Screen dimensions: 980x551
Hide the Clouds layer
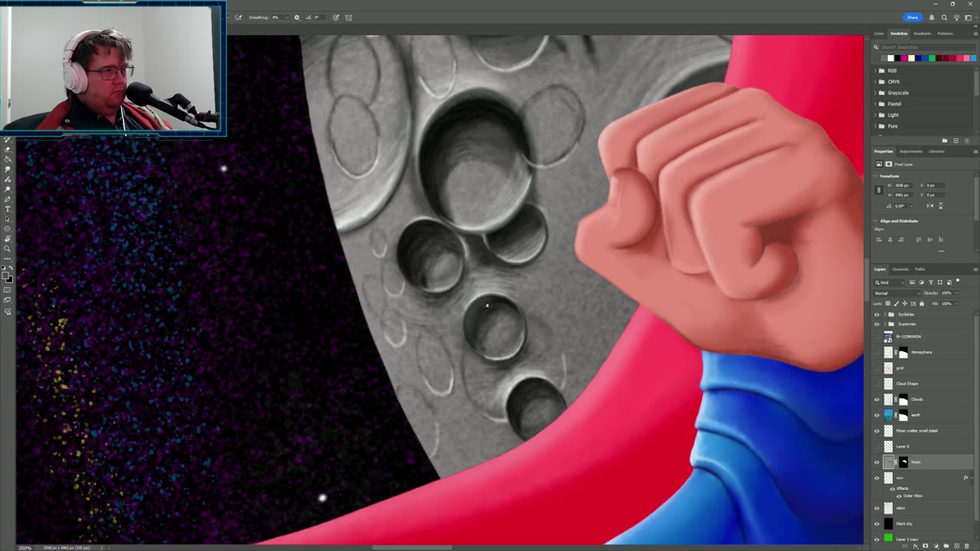click(877, 399)
